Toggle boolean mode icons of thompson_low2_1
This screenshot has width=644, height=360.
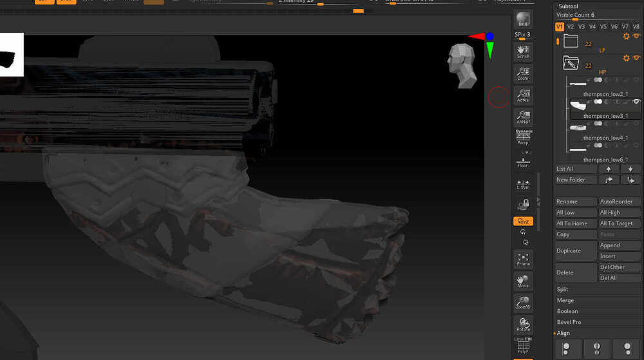tap(598, 80)
